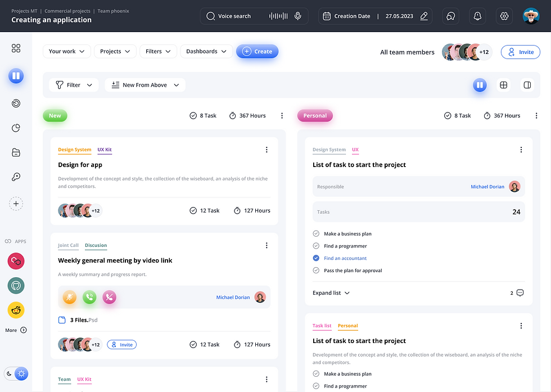The height and width of the screenshot is (392, 551).
Task: Expand the New From Above sorting dropdown
Action: (144, 85)
